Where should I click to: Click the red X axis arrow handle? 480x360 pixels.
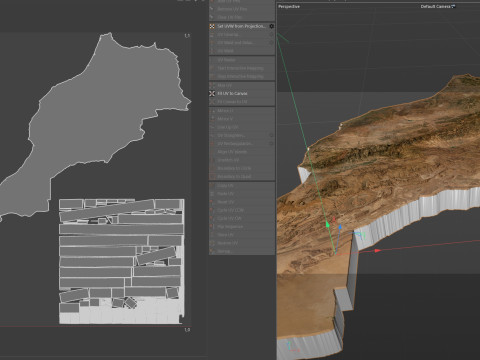click(377, 250)
